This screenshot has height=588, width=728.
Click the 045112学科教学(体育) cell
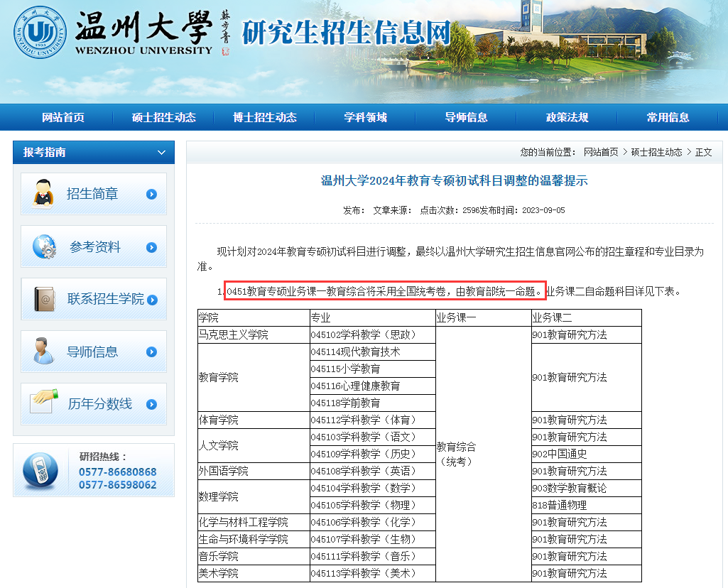point(373,420)
